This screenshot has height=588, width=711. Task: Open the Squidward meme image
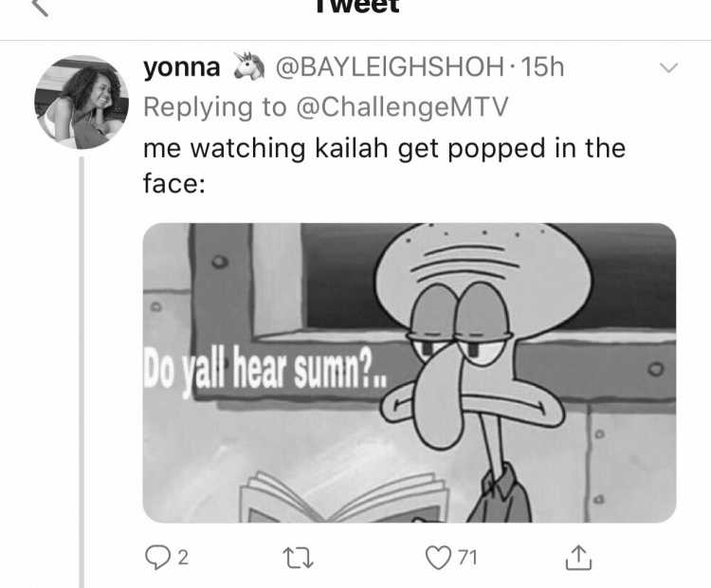(410, 373)
